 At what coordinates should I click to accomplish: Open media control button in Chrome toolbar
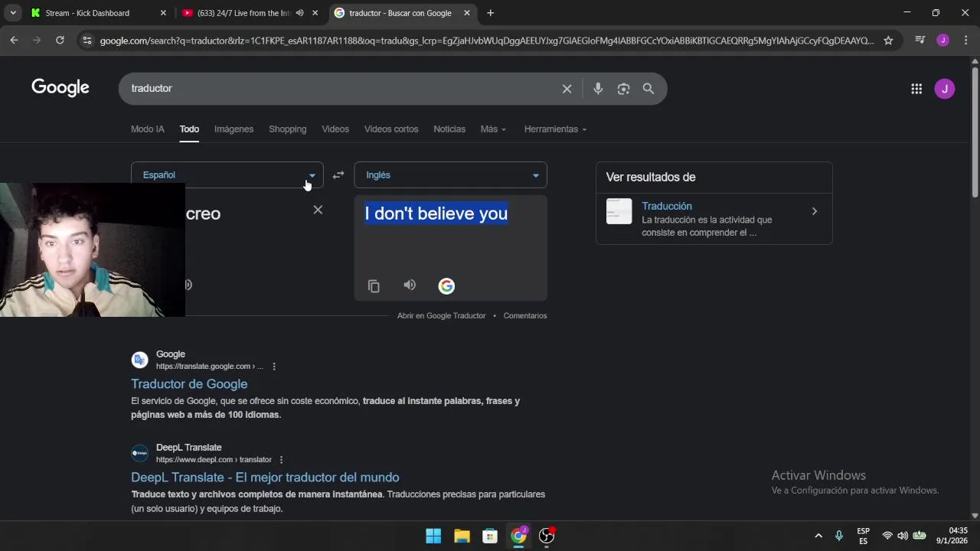click(x=920, y=41)
